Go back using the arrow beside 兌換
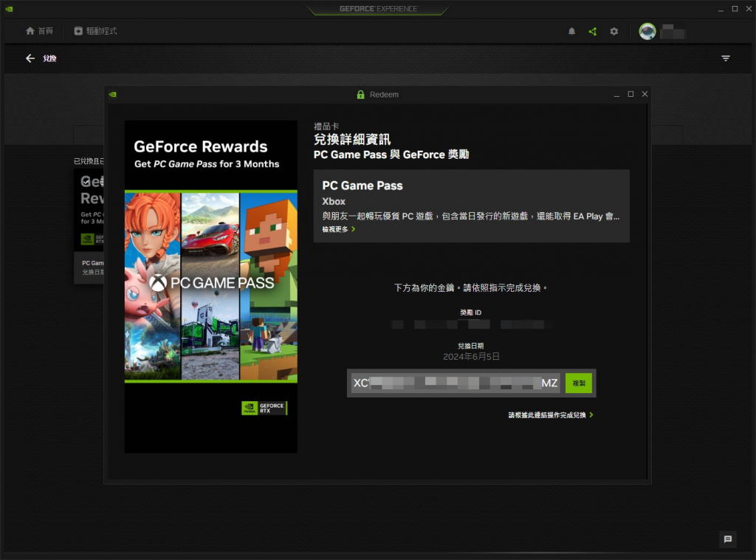The image size is (756, 560). (x=30, y=58)
